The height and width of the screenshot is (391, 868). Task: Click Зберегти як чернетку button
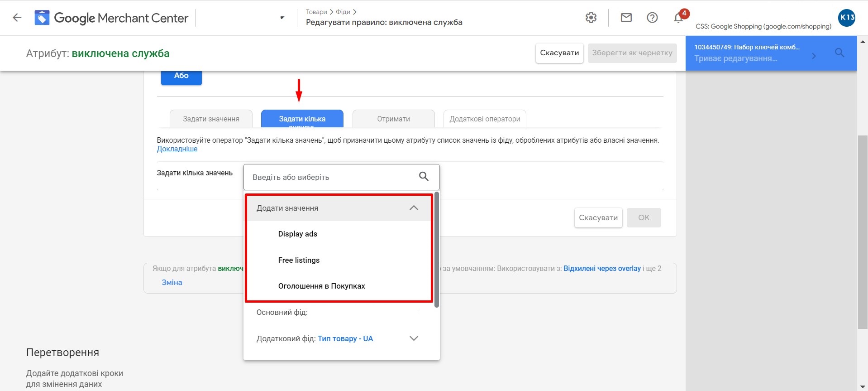point(632,53)
